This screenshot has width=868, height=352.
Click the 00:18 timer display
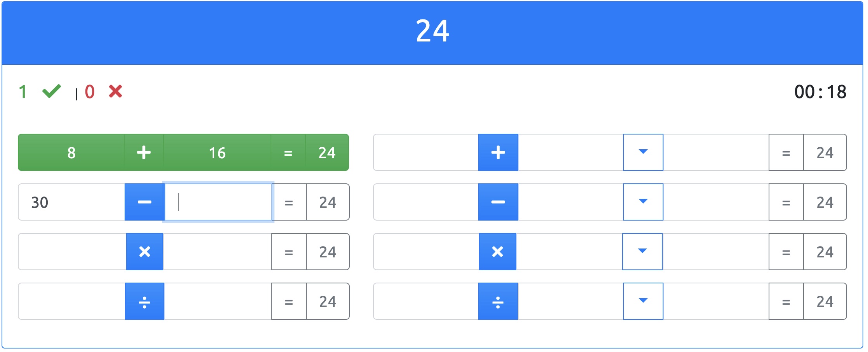[x=820, y=92]
